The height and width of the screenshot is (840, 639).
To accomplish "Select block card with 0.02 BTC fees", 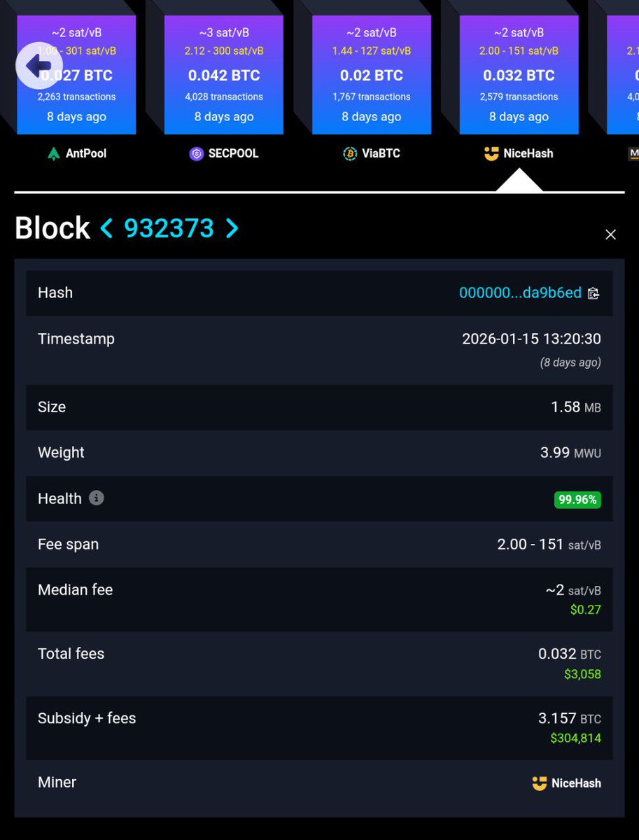I will 372,75.
